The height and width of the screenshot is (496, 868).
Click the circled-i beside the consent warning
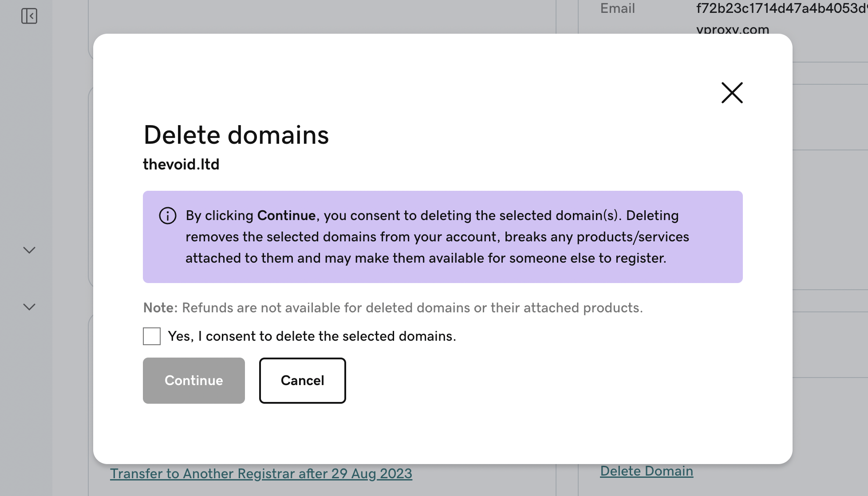pos(167,216)
